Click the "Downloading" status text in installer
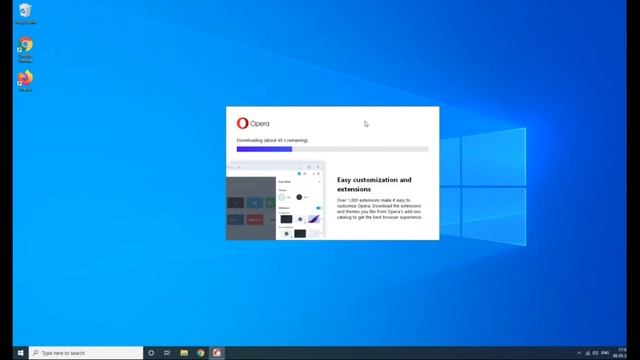This screenshot has height=360, width=640. click(x=272, y=140)
